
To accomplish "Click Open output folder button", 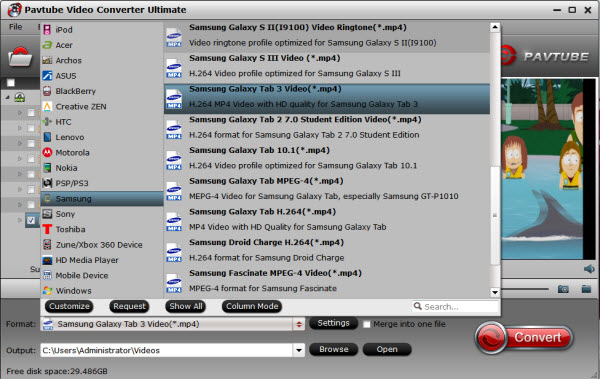I will (387, 349).
